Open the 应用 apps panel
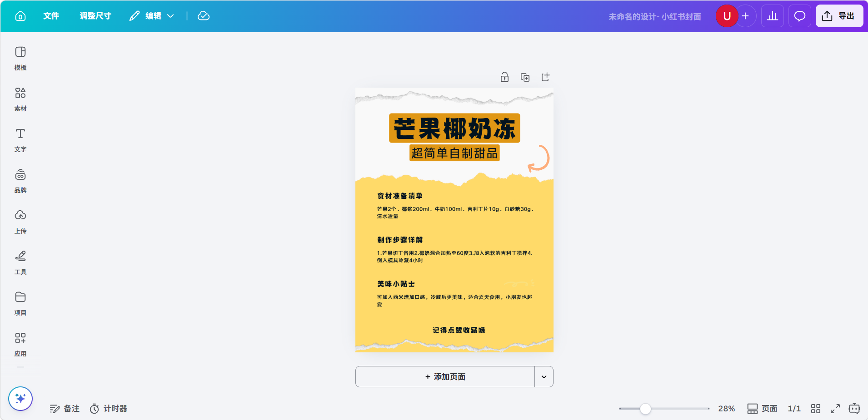 [20, 345]
